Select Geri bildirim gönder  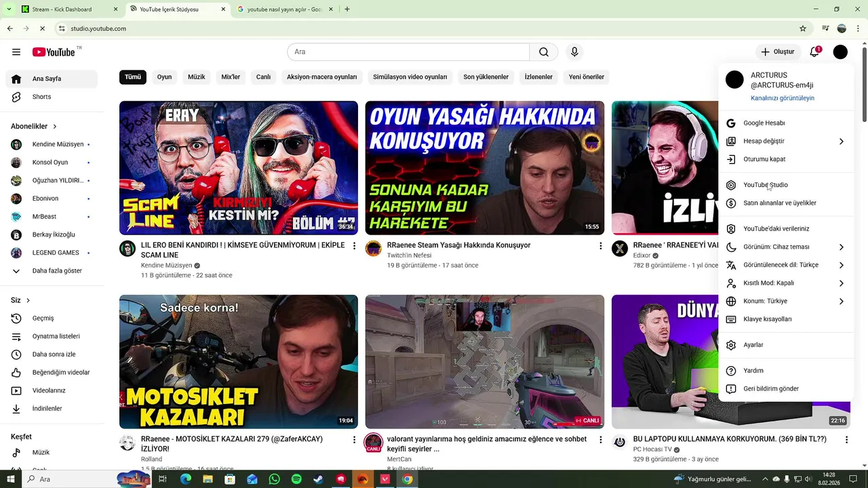point(786,389)
